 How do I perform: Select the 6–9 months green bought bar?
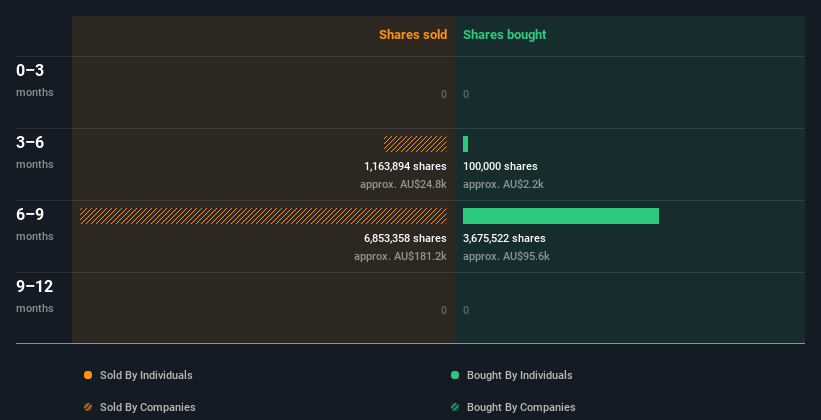pyautogui.click(x=561, y=216)
